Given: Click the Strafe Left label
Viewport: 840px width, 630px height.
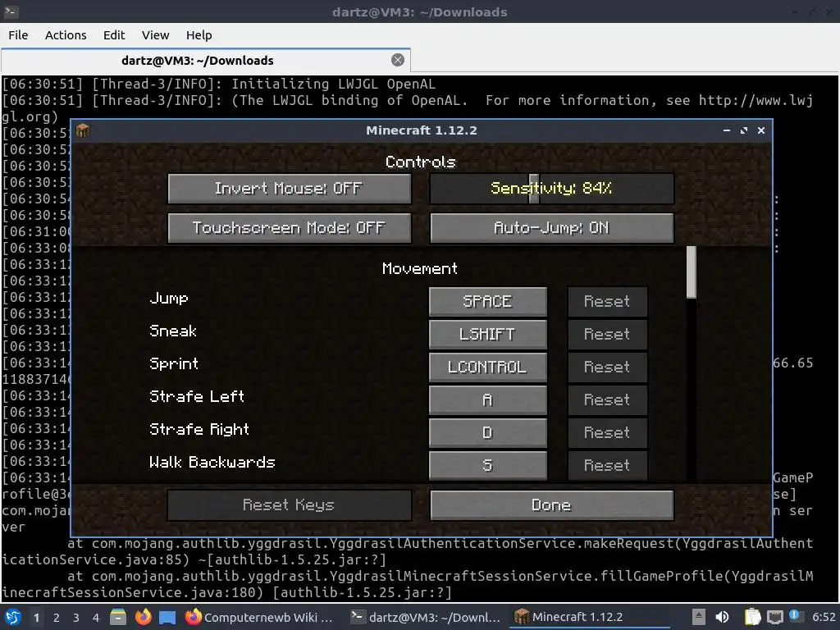Looking at the screenshot, I should [x=197, y=396].
